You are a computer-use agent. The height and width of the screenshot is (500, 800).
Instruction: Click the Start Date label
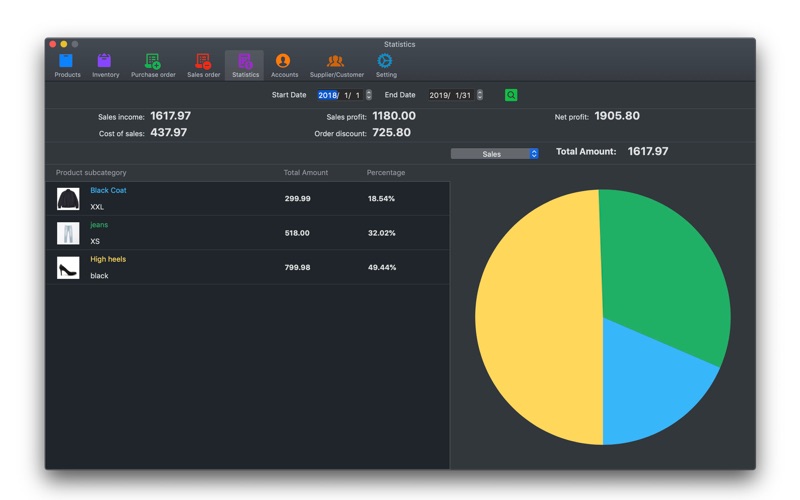[289, 95]
